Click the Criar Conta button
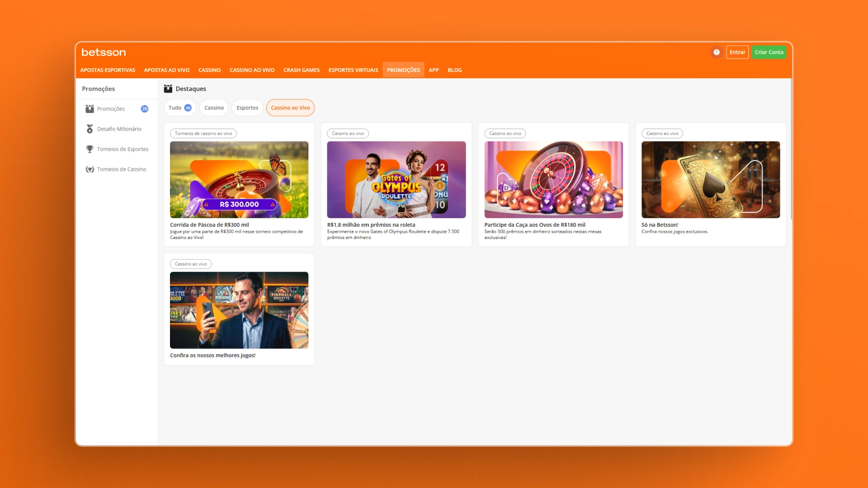This screenshot has width=868, height=488. pyautogui.click(x=769, y=52)
